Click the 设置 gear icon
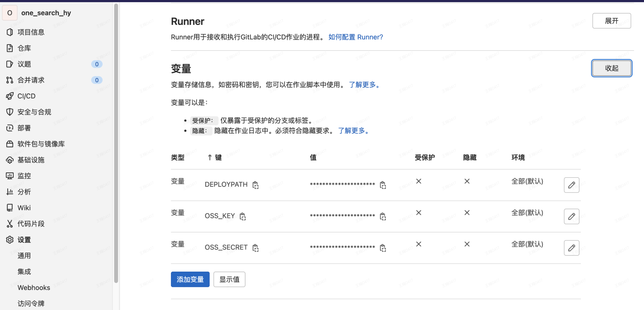This screenshot has height=310, width=644. pyautogui.click(x=10, y=240)
